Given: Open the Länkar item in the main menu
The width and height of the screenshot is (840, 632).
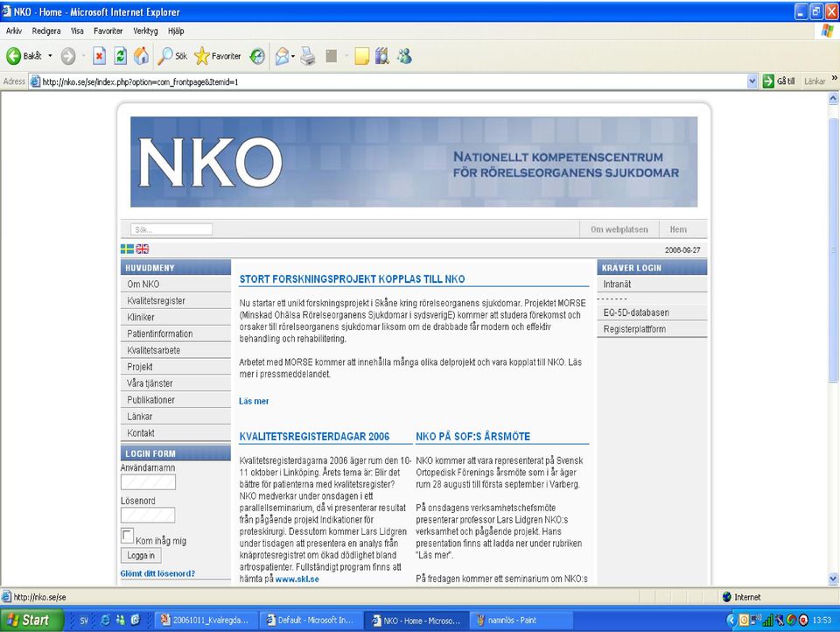Looking at the screenshot, I should click(x=176, y=417).
